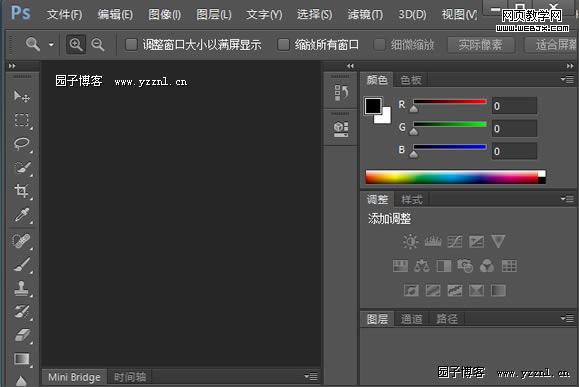Select the Gradient tool
579x387 pixels.
coord(21,359)
